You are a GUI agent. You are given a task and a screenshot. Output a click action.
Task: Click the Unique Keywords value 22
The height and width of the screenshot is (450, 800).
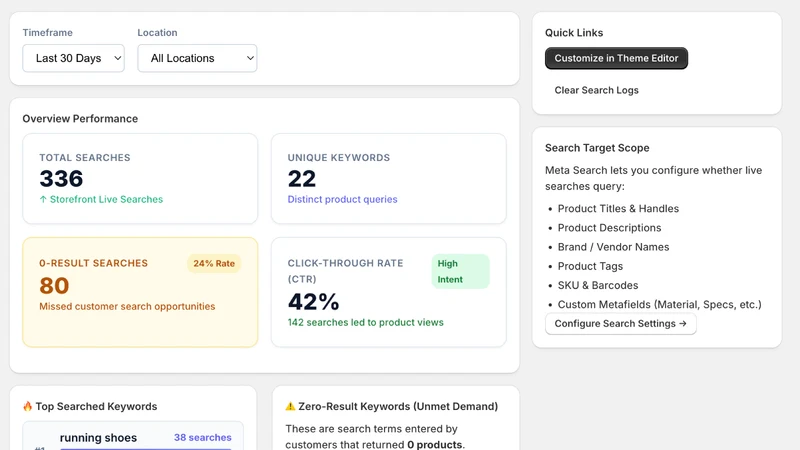[x=302, y=179]
